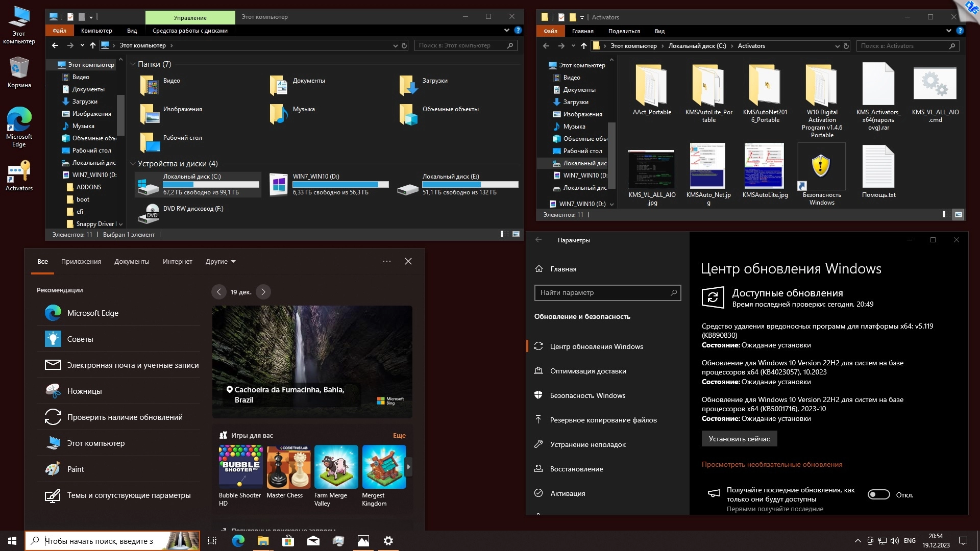This screenshot has width=980, height=551.
Task: Expand the Другие search filter dropdown
Action: pos(220,262)
